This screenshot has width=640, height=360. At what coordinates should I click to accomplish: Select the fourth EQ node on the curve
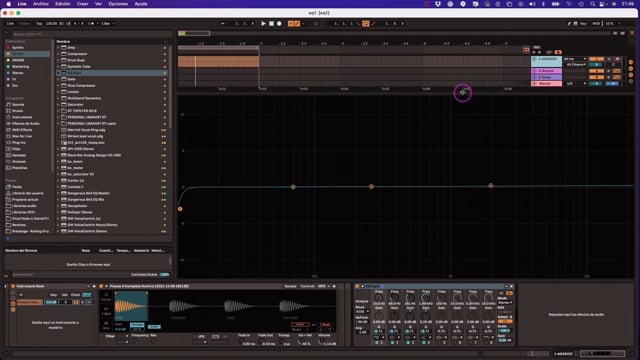[491, 186]
